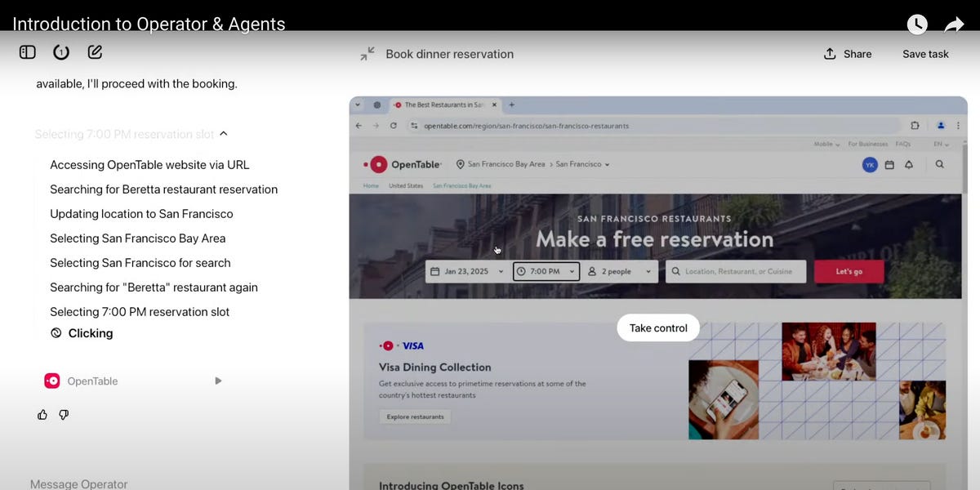The height and width of the screenshot is (490, 980).
Task: Open the running tasks counter icon
Action: (x=61, y=52)
